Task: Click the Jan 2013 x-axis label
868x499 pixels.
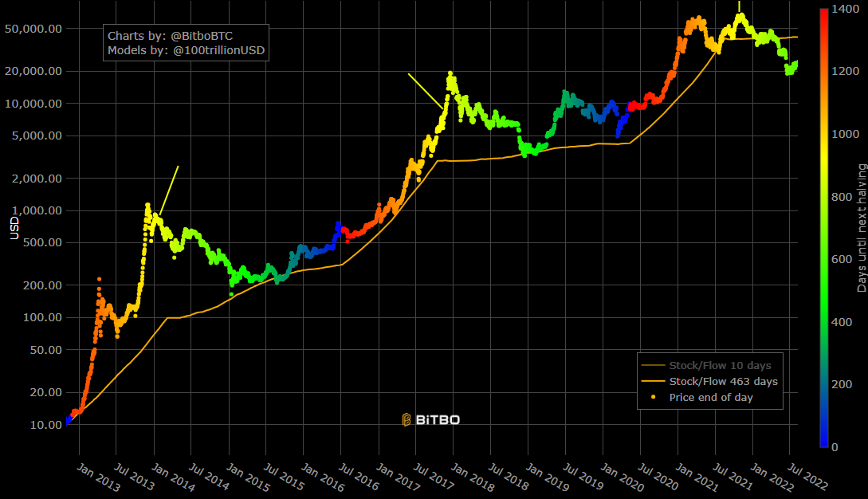Action: click(x=98, y=477)
